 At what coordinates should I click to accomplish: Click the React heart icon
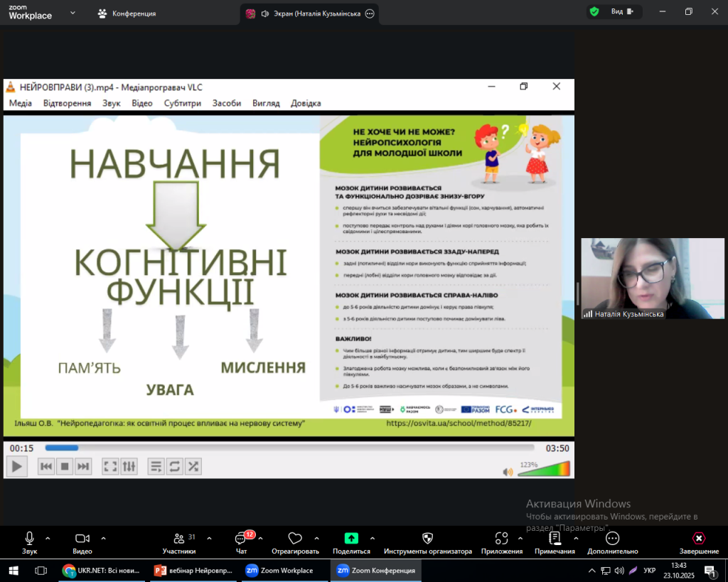(295, 539)
